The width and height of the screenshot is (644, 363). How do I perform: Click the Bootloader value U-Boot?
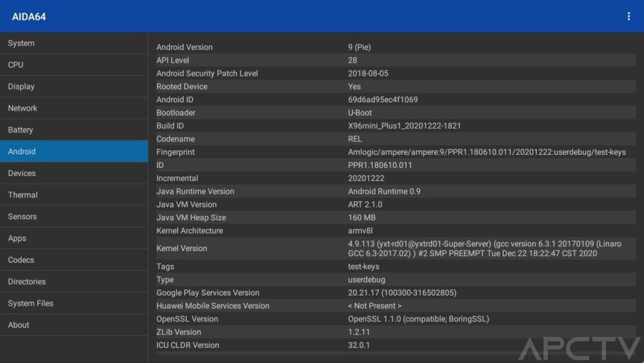tap(360, 113)
